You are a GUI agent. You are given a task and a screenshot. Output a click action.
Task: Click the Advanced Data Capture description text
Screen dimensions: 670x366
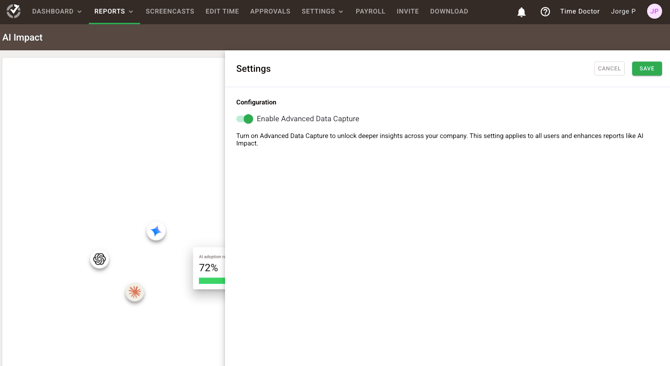440,139
